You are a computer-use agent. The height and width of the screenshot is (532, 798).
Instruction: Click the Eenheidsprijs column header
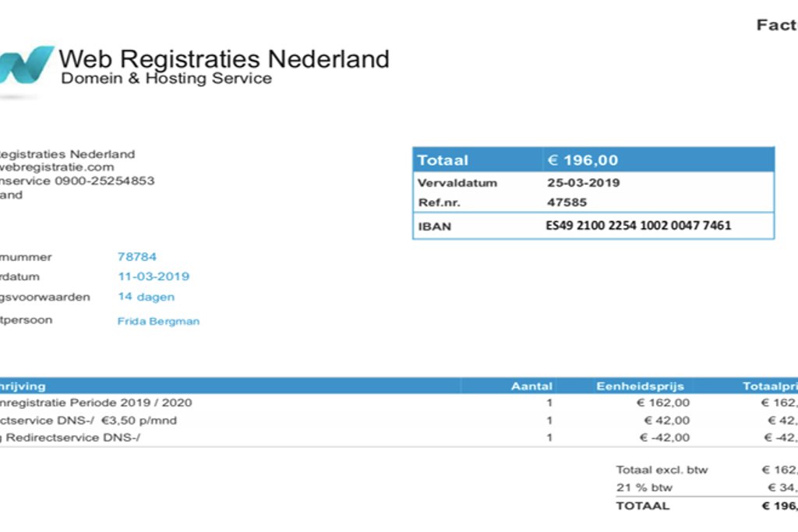coord(640,386)
